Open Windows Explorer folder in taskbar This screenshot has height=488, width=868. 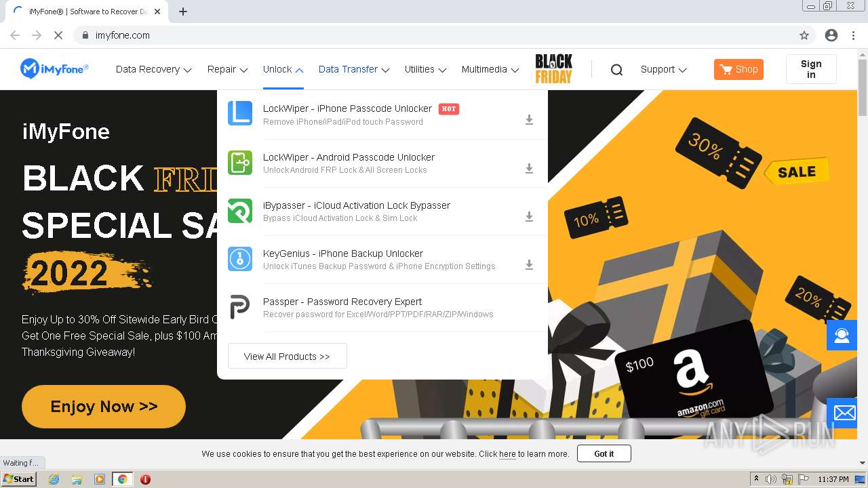point(77,479)
